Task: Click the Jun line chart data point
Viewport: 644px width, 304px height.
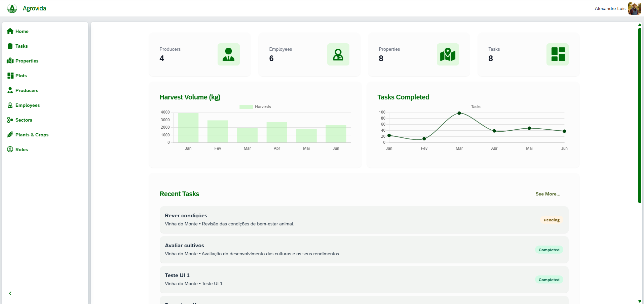Action: coord(564,131)
